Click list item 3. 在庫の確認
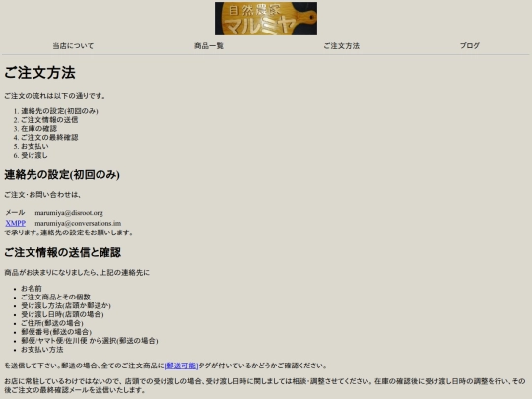Screen dimensions: 532x399 pos(39,129)
